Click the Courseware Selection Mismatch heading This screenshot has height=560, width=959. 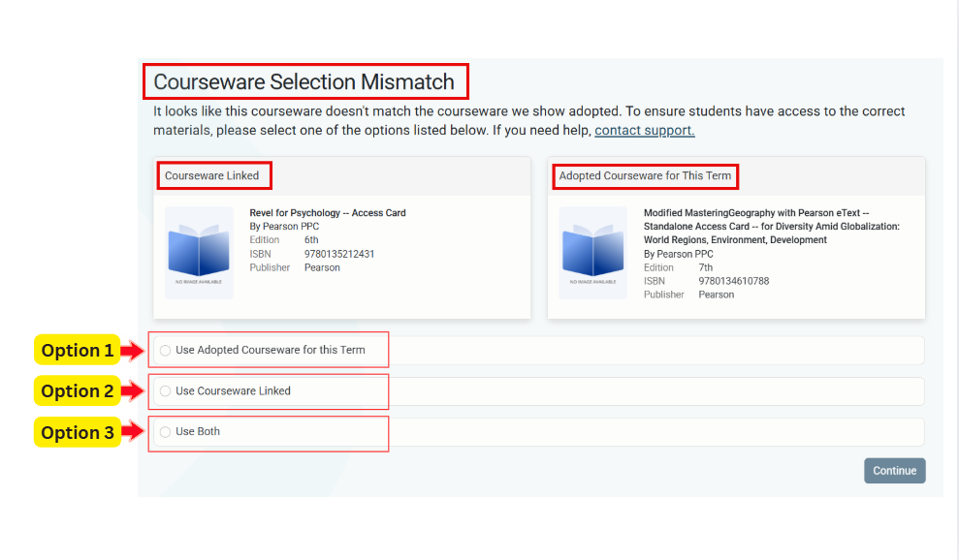coord(304,82)
